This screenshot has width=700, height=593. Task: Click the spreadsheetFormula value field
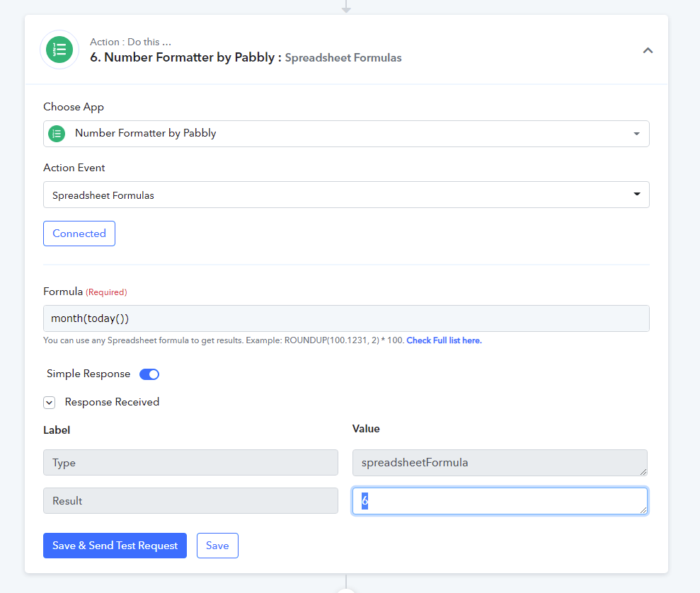click(500, 463)
